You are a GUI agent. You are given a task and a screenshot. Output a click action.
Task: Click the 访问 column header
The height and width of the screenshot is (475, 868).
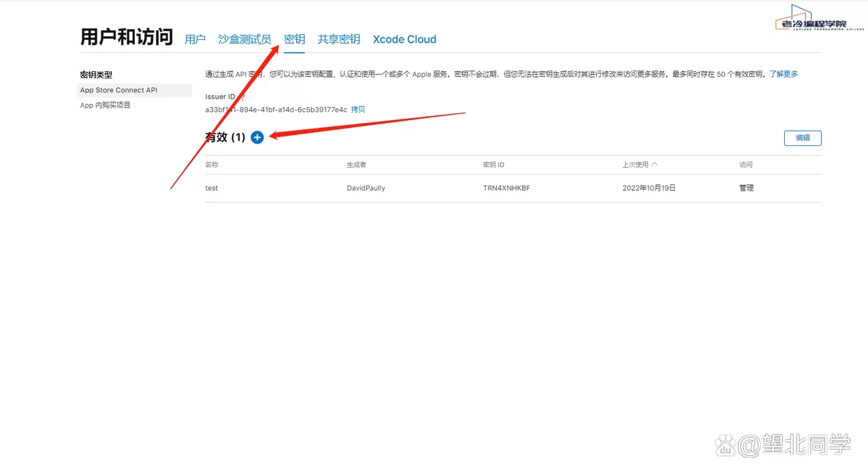pyautogui.click(x=746, y=165)
